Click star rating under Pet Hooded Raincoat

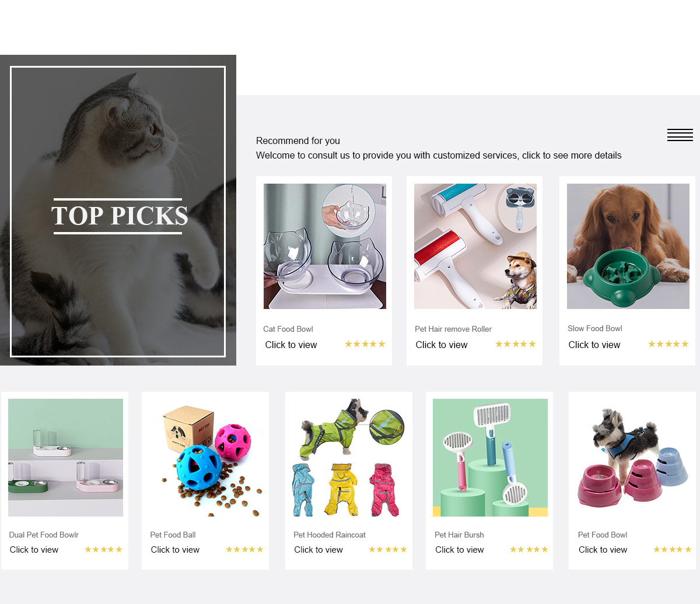[x=388, y=549]
